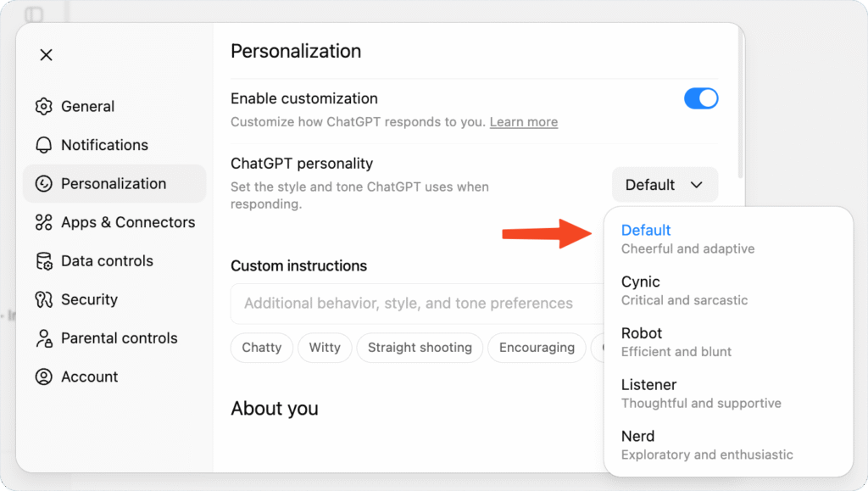Viewport: 868px width, 491px height.
Task: Click the Account profile icon
Action: (x=44, y=377)
